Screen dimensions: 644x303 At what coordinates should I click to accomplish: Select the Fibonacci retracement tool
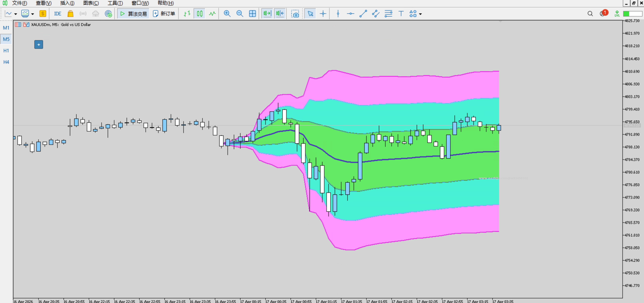[x=388, y=14]
